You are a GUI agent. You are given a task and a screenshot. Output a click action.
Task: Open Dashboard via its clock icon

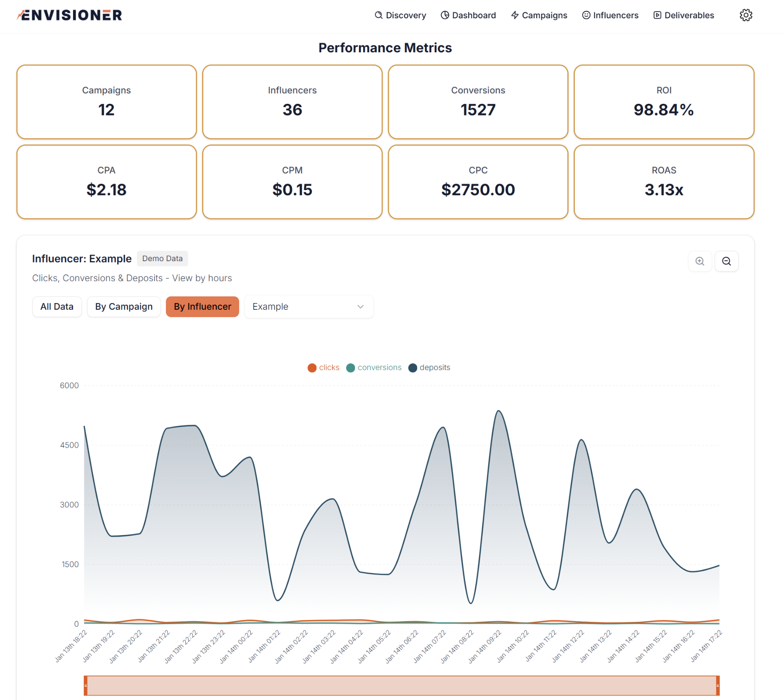pyautogui.click(x=444, y=15)
